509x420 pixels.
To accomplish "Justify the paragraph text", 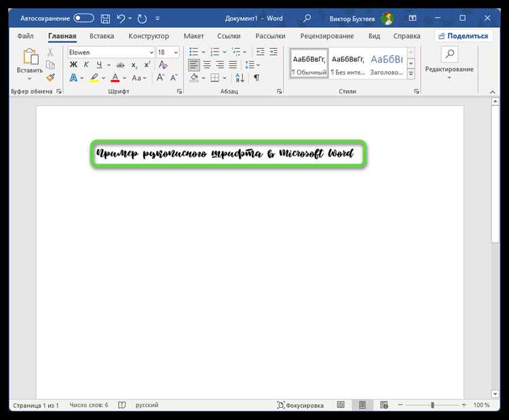I will pos(233,64).
